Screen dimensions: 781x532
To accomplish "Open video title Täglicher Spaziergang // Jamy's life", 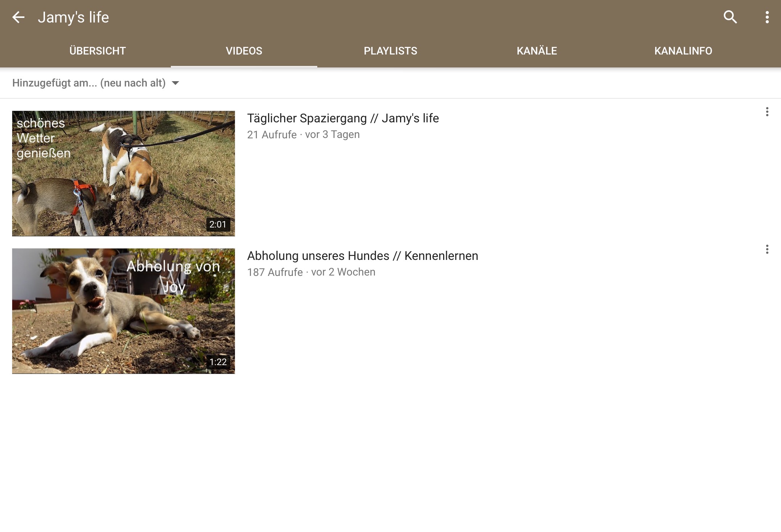I will (343, 118).
